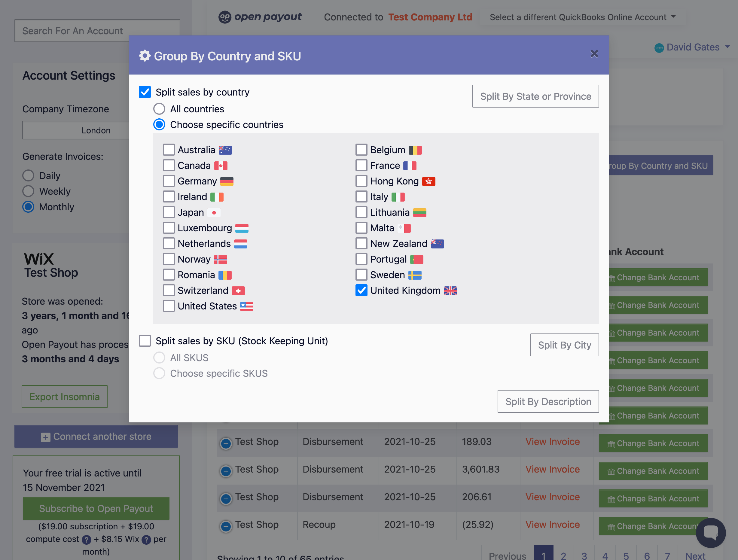Click the Sweden flag icon
The height and width of the screenshot is (560, 738).
(415, 275)
